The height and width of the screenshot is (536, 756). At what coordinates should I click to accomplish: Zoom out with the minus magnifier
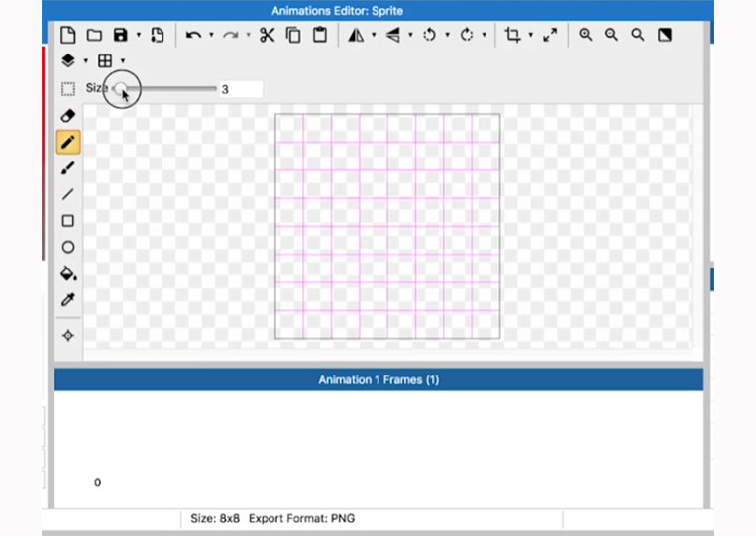point(612,35)
